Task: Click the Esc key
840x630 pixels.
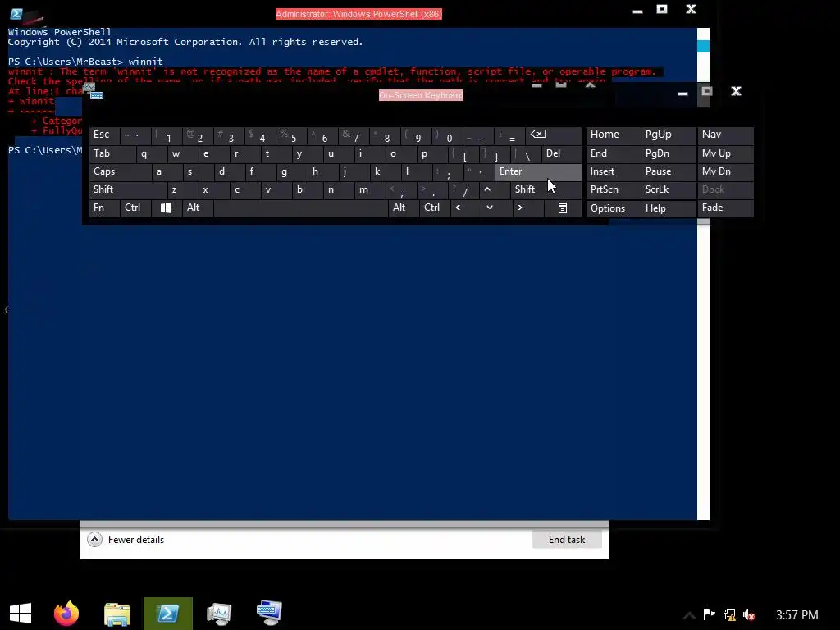Action: click(x=104, y=135)
